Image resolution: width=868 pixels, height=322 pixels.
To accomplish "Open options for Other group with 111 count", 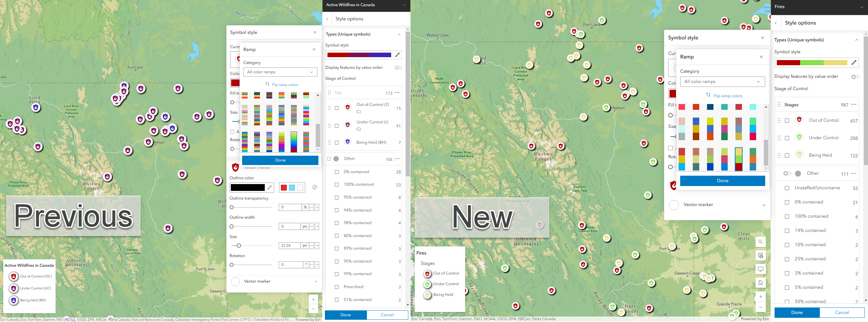I will pyautogui.click(x=853, y=173).
